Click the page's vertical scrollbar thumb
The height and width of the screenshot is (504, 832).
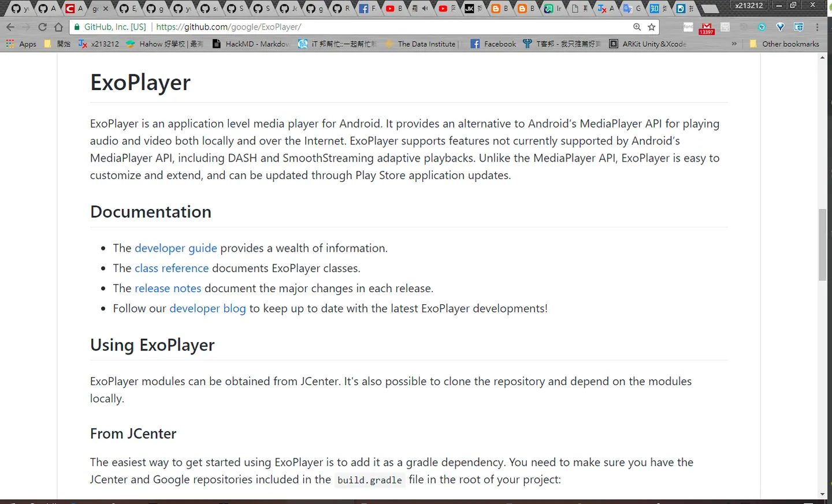tap(822, 245)
